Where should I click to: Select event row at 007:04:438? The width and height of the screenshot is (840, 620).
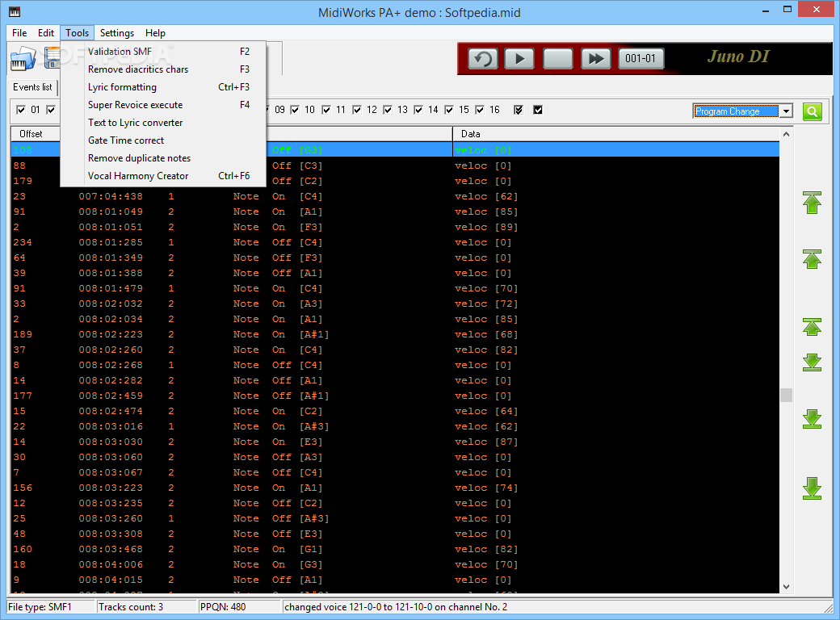(x=395, y=196)
